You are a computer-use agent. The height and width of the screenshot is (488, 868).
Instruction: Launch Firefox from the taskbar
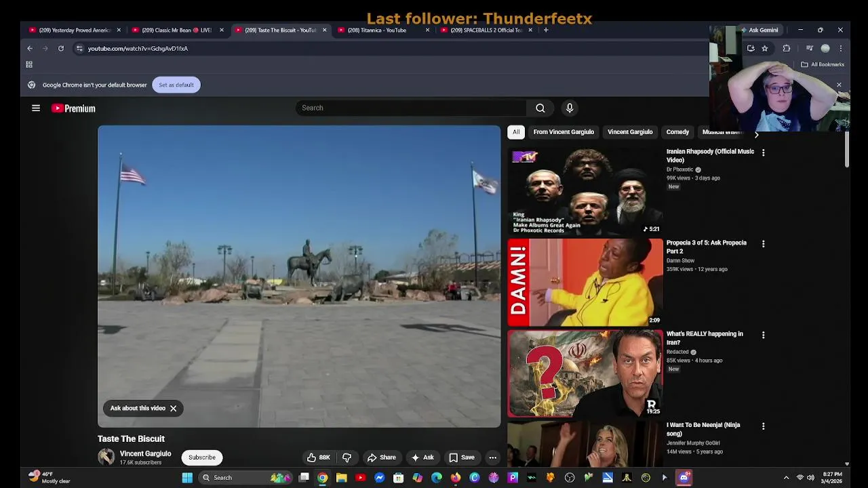456,478
